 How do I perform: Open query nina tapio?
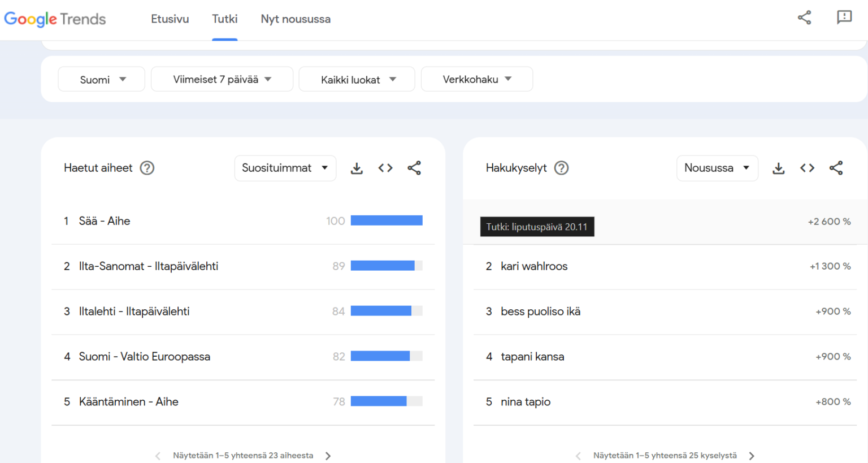pos(526,402)
